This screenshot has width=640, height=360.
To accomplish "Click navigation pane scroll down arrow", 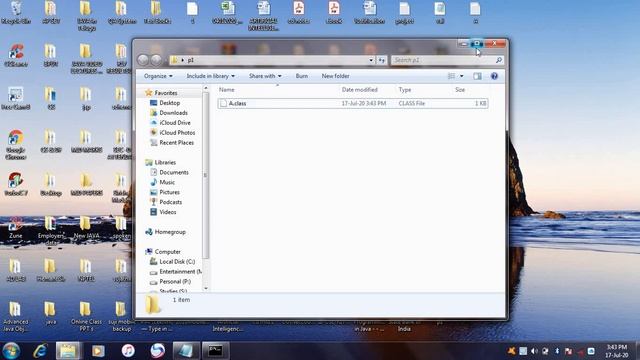I will (x=206, y=288).
